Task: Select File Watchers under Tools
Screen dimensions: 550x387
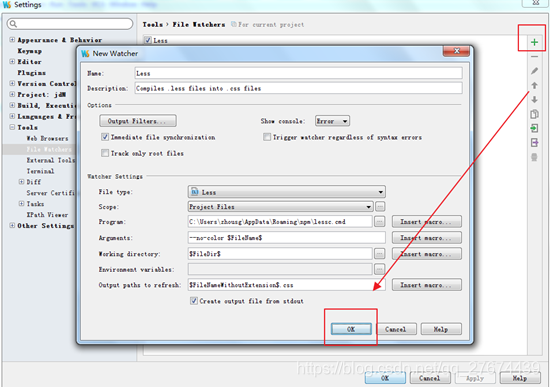Action: coord(49,149)
